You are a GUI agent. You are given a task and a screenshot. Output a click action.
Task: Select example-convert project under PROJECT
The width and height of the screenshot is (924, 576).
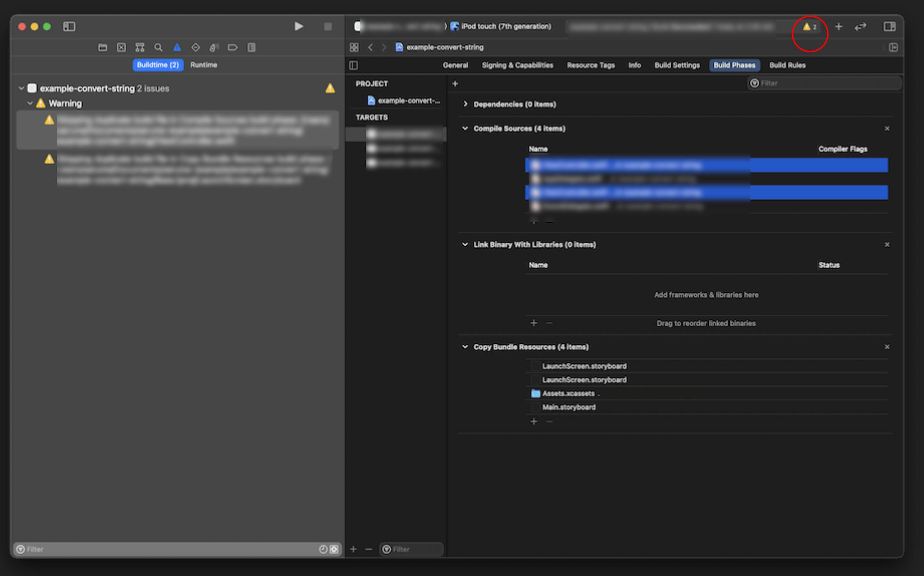[x=404, y=100]
